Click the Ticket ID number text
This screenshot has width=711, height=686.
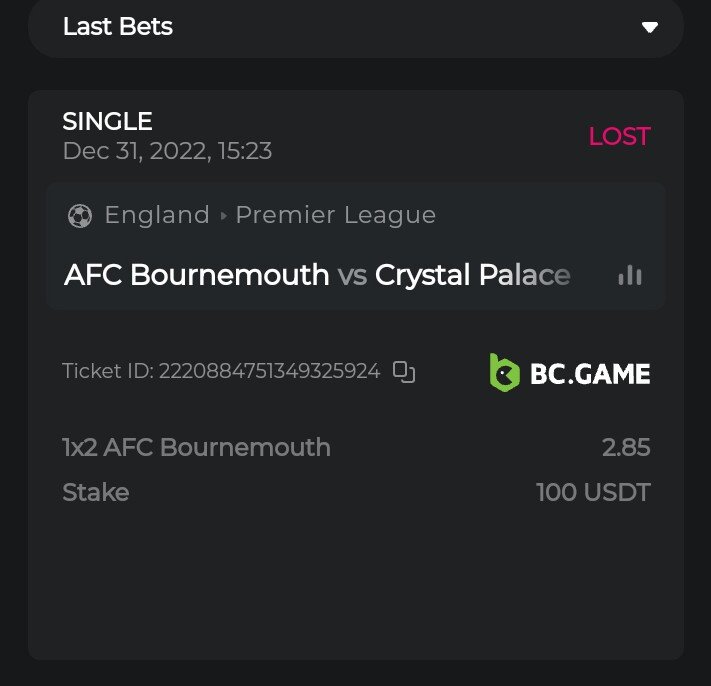[269, 372]
